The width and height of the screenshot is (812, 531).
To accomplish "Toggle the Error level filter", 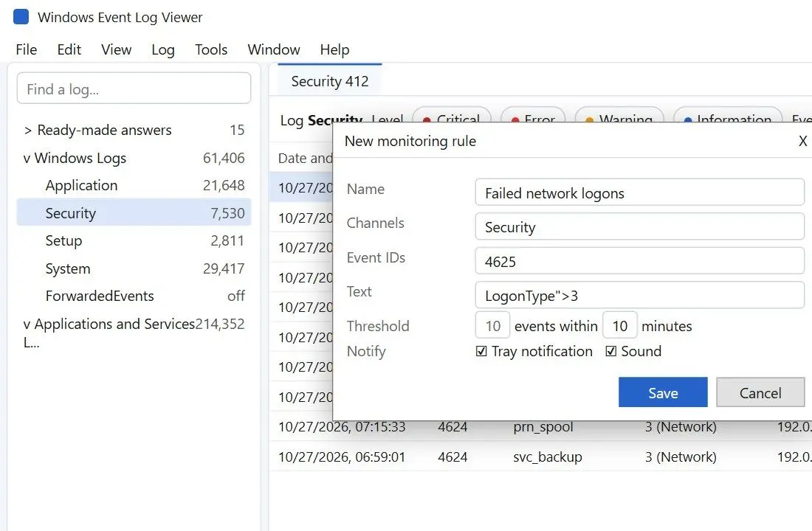I will pos(533,116).
